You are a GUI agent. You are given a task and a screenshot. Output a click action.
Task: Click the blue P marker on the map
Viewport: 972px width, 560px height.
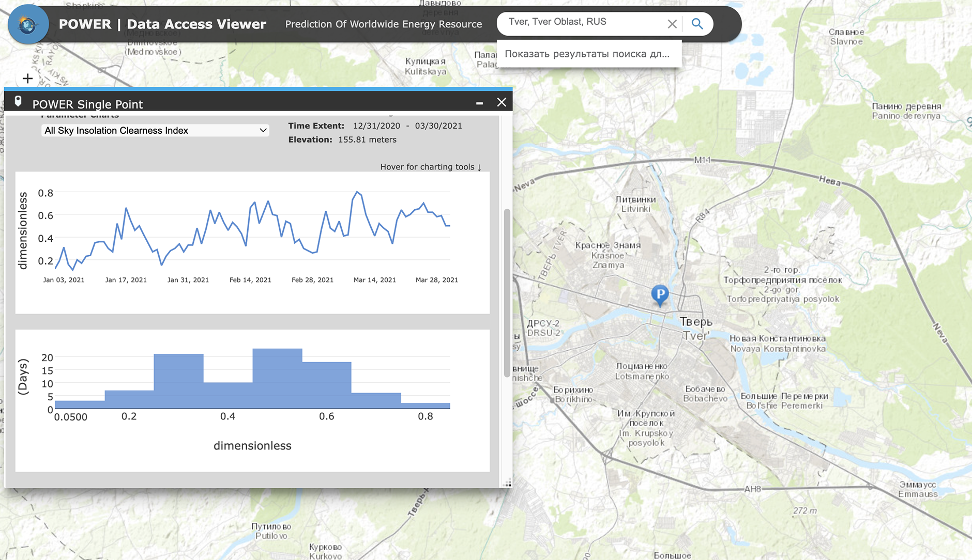coord(660,295)
